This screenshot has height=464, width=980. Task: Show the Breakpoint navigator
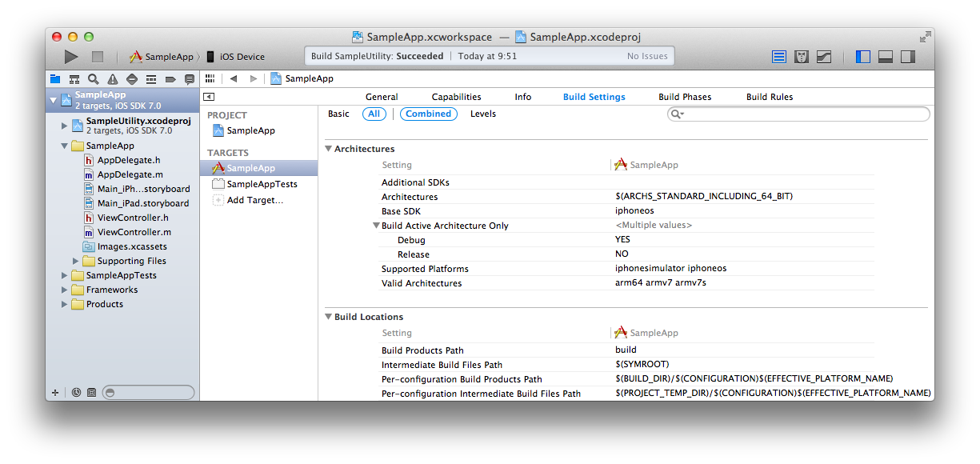[170, 79]
